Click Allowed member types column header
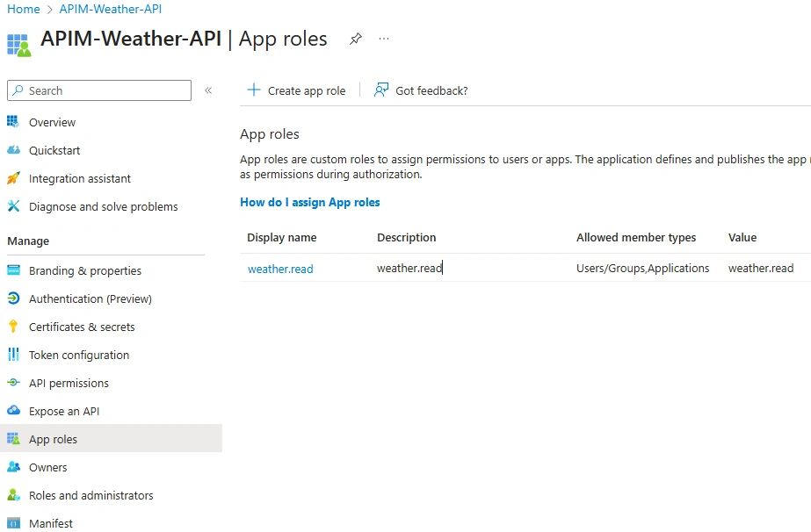Image resolution: width=811 pixels, height=532 pixels. pyautogui.click(x=636, y=237)
